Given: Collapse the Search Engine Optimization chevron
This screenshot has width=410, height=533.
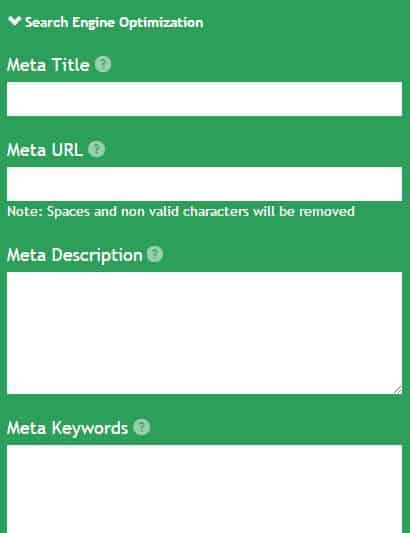Looking at the screenshot, I should click(14, 21).
